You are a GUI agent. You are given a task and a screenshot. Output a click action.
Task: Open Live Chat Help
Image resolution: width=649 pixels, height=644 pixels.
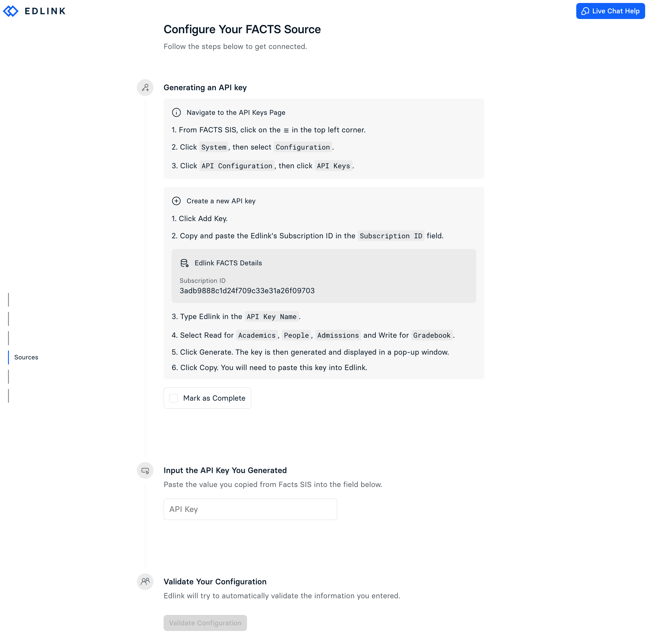coord(610,11)
